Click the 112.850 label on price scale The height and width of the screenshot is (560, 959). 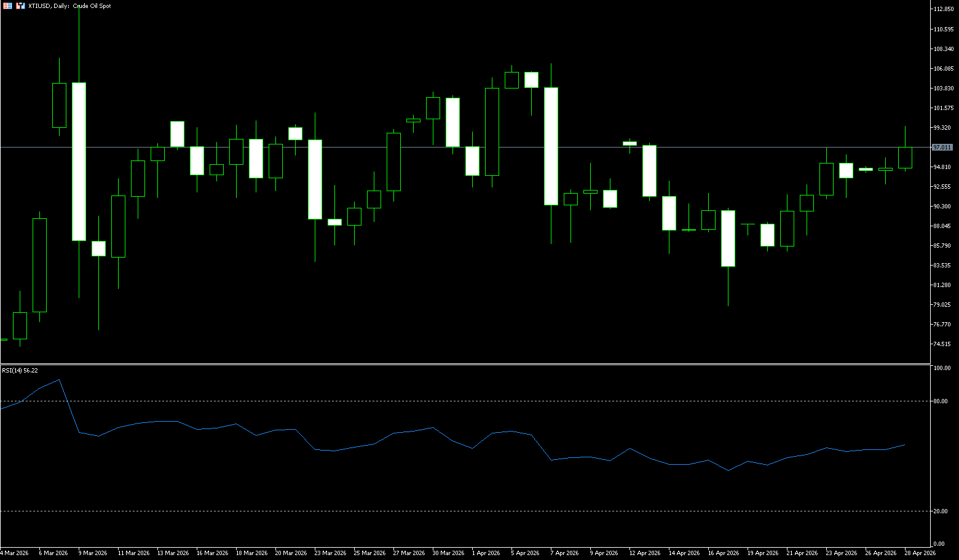943,9
